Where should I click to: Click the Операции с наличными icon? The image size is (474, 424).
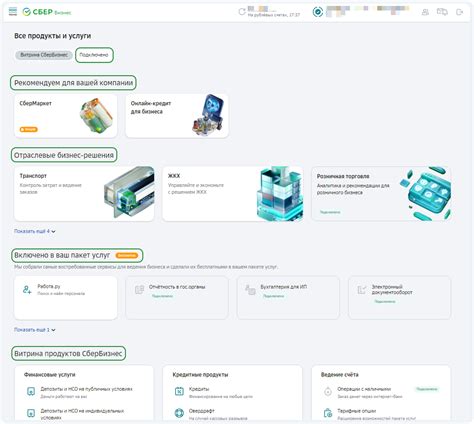point(328,392)
